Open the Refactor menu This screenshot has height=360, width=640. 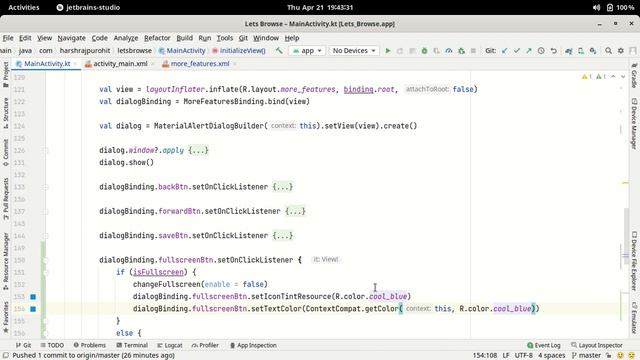click(x=157, y=38)
